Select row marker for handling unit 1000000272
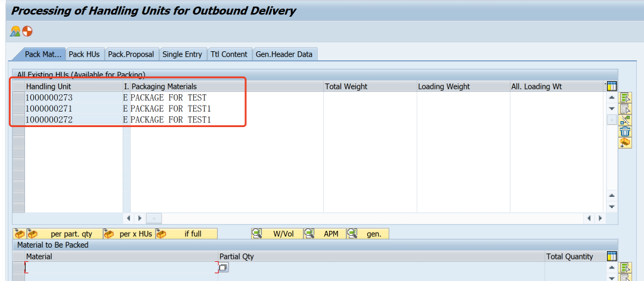644x281 pixels. pyautogui.click(x=19, y=120)
